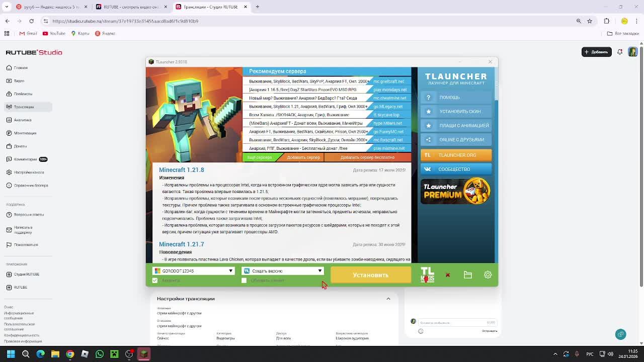This screenshot has width=644, height=362.
Task: Open a new browser tab
Action: pos(257,7)
